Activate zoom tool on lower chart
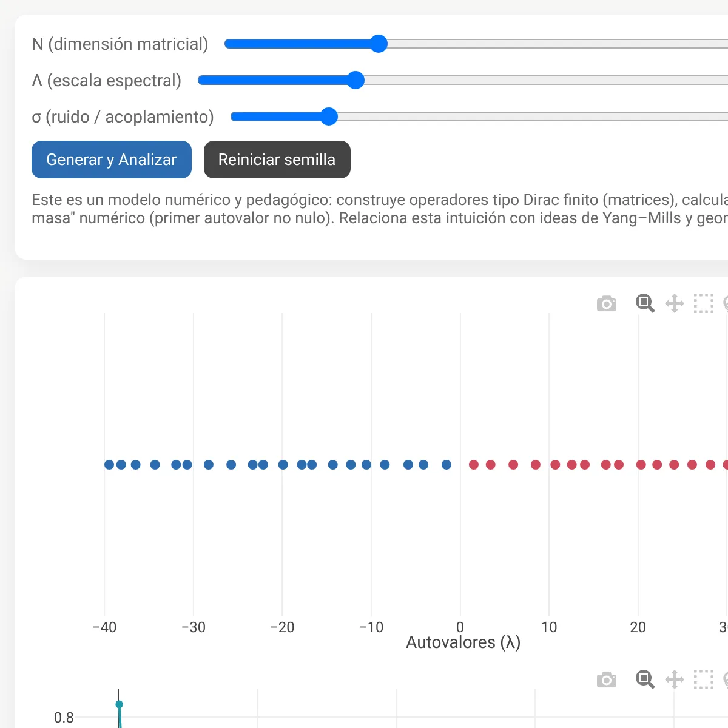The image size is (728, 728). [645, 679]
